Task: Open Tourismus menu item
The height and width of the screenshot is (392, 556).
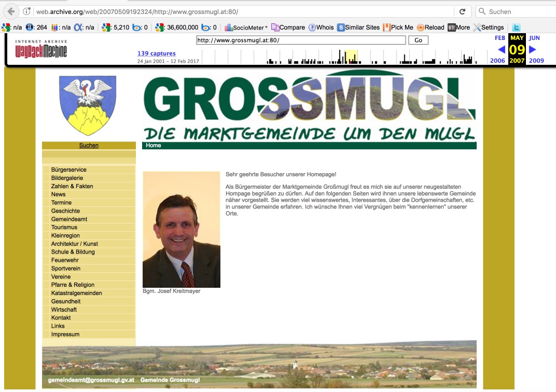Action: click(64, 227)
